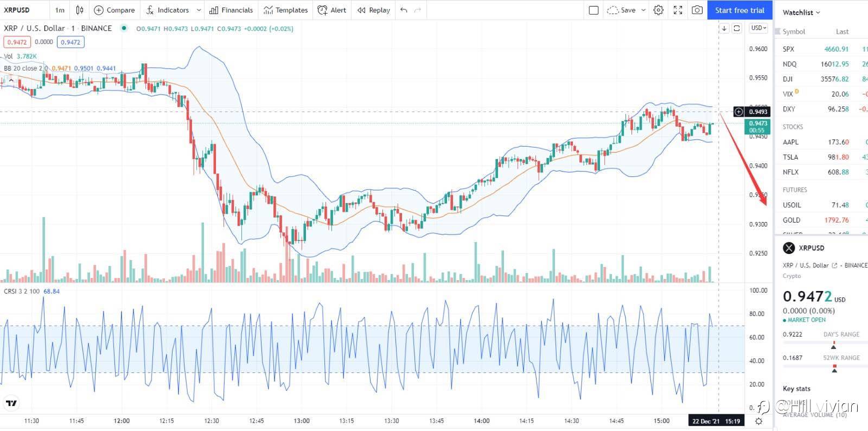868x431 pixels.
Task: Change the USD currency selector
Action: (x=758, y=28)
